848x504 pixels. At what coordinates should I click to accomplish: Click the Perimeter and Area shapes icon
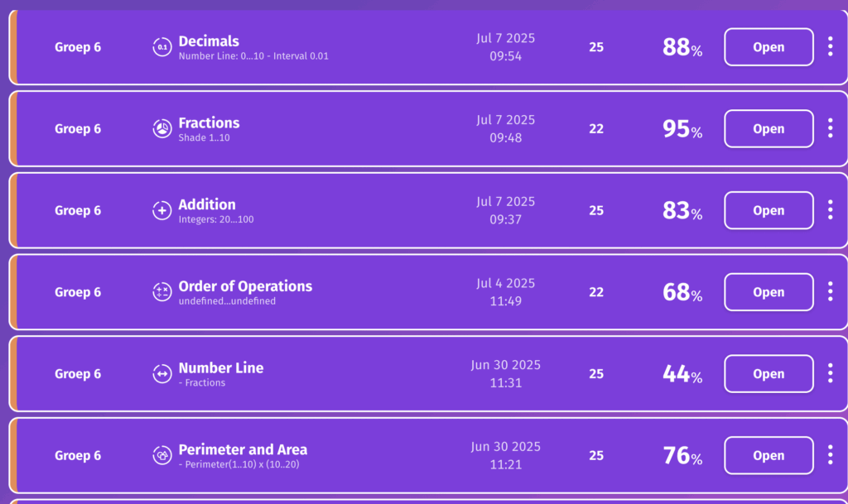[x=162, y=456]
